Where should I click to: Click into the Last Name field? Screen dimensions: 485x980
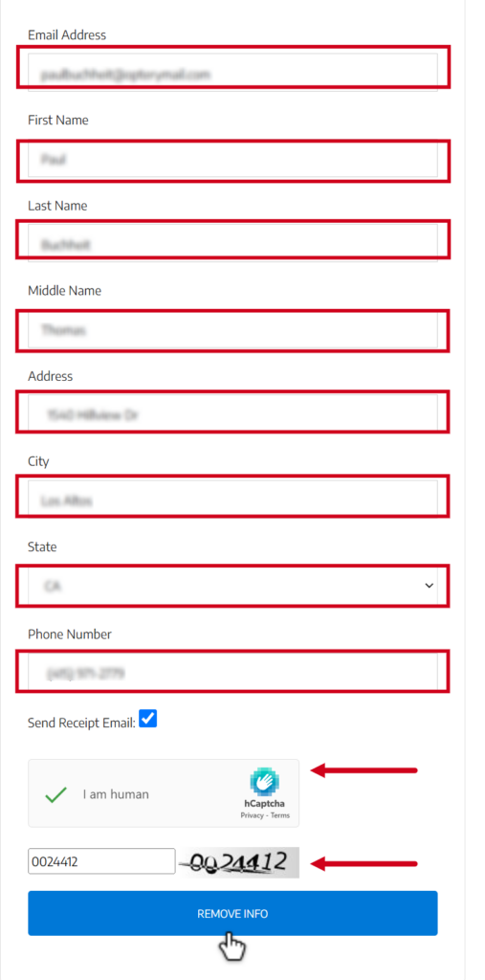(232, 243)
